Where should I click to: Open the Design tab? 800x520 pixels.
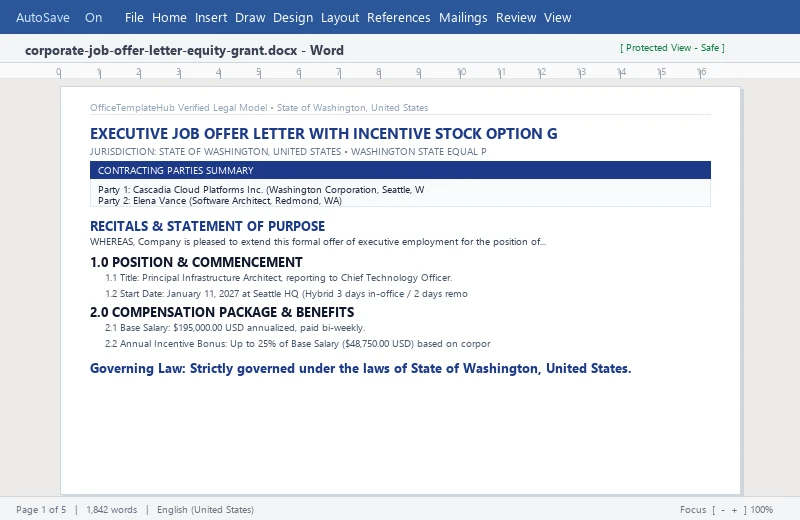coord(293,17)
